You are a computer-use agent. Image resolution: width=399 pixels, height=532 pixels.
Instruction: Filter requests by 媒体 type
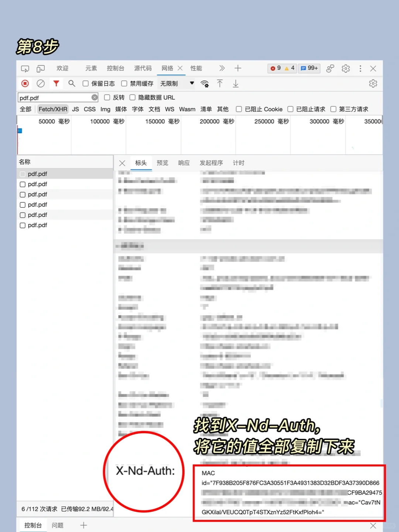click(121, 109)
